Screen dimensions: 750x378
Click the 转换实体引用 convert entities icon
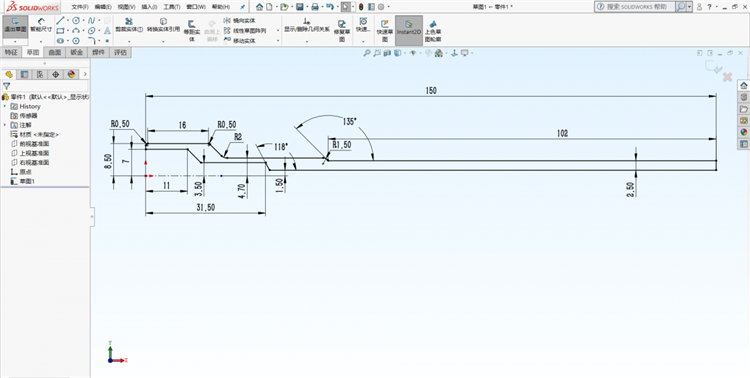pos(163,25)
